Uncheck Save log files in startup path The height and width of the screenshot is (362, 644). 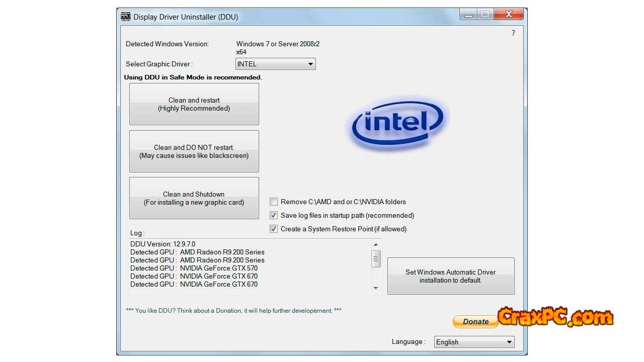click(274, 215)
